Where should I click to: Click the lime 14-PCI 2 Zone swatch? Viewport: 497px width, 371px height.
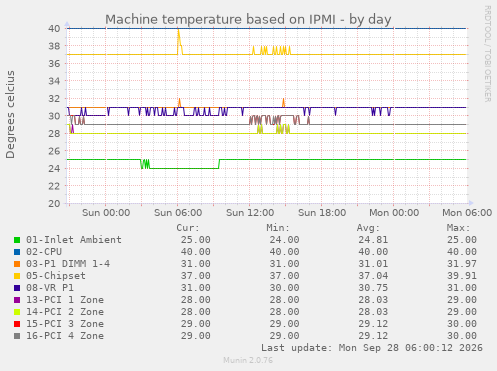17,312
